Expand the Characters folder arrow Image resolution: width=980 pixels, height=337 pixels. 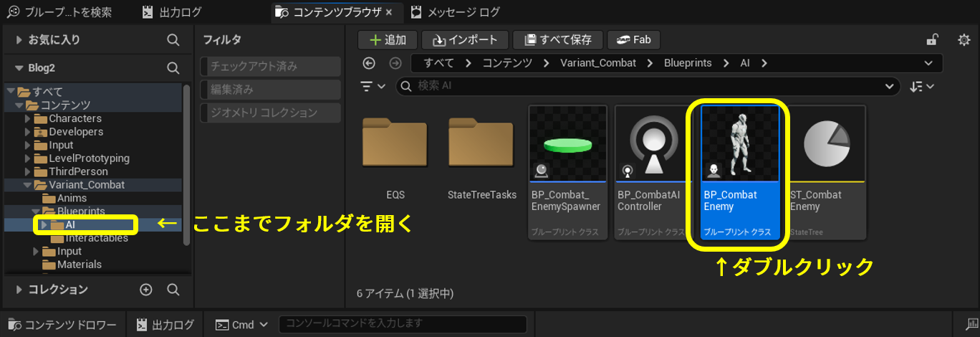point(27,118)
